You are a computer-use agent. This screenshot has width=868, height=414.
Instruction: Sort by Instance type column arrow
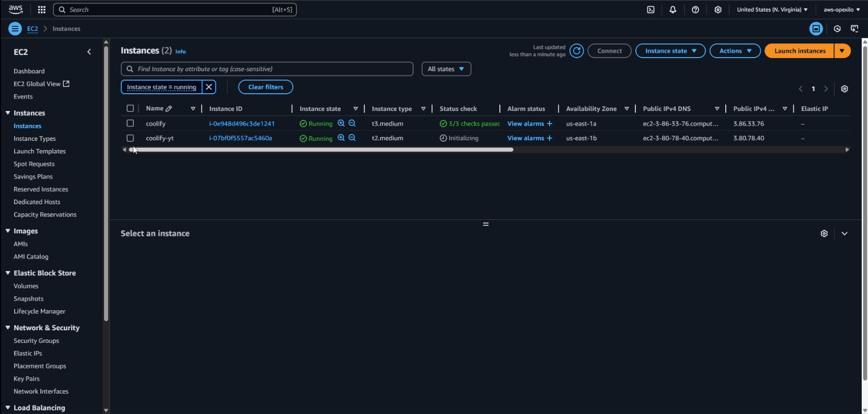click(424, 109)
